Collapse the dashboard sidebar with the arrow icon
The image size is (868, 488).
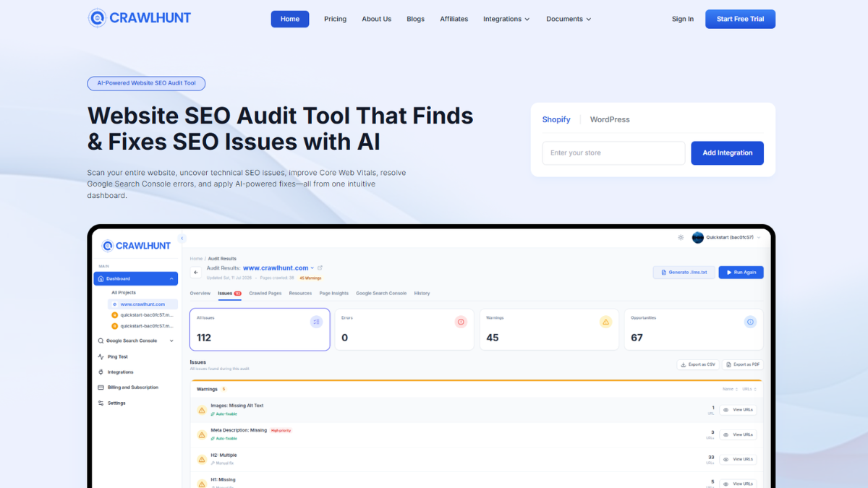[x=182, y=238]
